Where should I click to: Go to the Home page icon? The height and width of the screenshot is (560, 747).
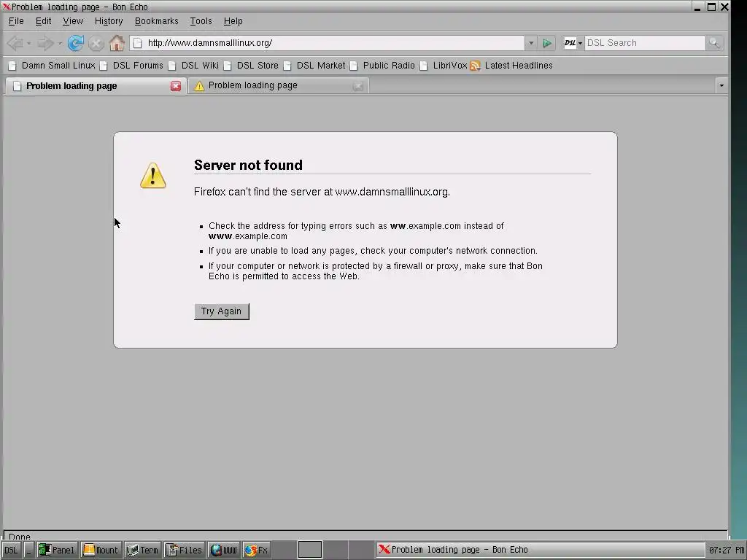tap(117, 43)
